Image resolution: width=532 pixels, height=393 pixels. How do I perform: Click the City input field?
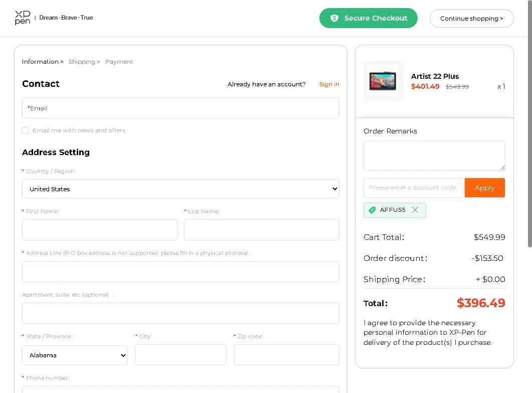(x=181, y=355)
